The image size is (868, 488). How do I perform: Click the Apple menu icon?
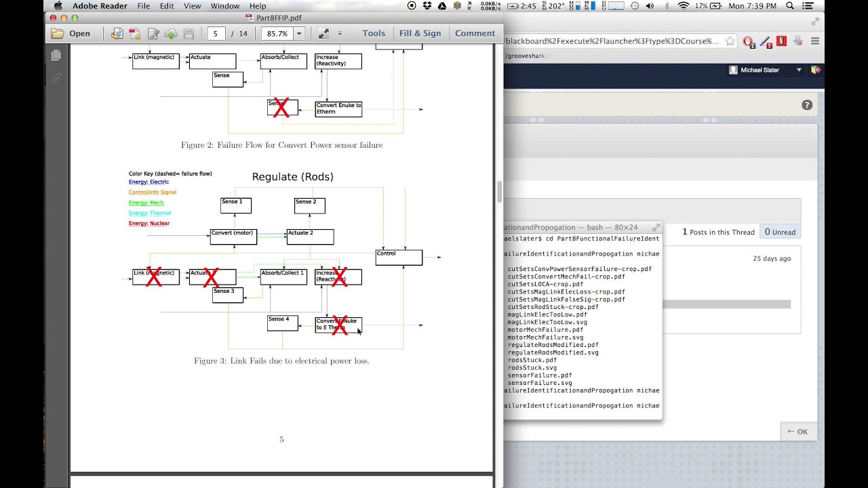[x=58, y=6]
